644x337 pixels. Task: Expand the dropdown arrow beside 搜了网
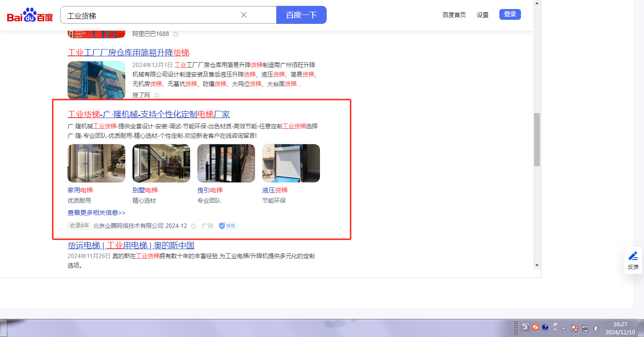click(156, 96)
